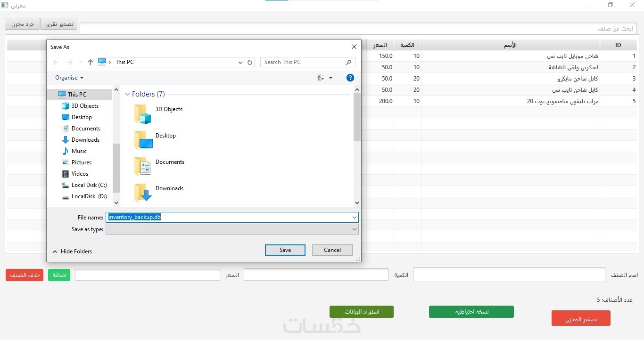Click the This PC breadcrumb chevron
The height and width of the screenshot is (340, 644).
[x=110, y=62]
